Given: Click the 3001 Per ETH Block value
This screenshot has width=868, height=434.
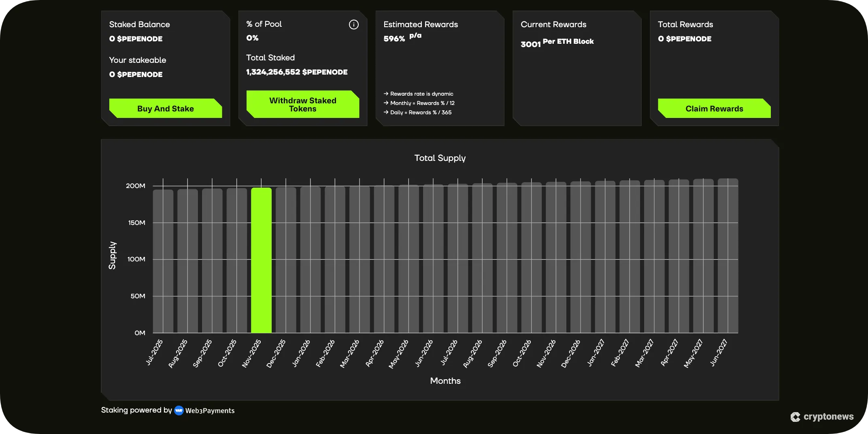Looking at the screenshot, I should pos(557,43).
